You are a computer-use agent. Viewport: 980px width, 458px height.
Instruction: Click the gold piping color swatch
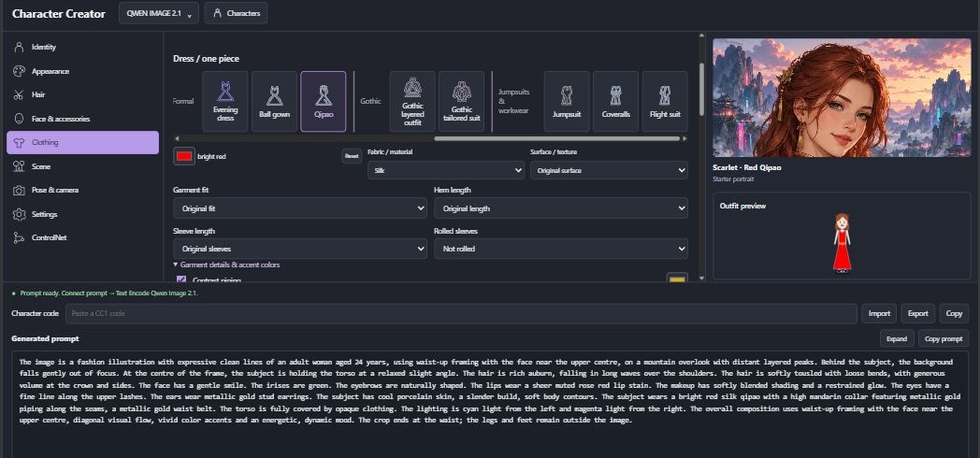pyautogui.click(x=677, y=279)
